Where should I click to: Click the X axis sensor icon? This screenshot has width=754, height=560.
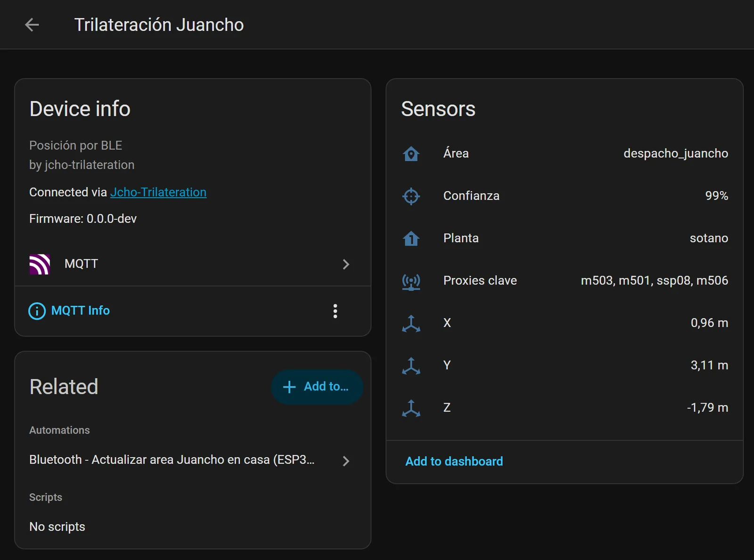(411, 323)
